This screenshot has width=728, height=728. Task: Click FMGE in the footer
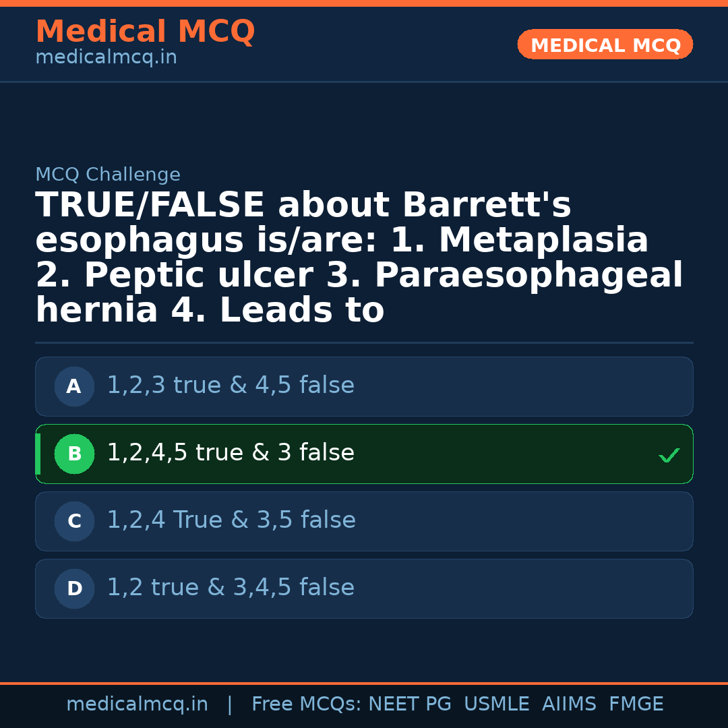coord(636,704)
